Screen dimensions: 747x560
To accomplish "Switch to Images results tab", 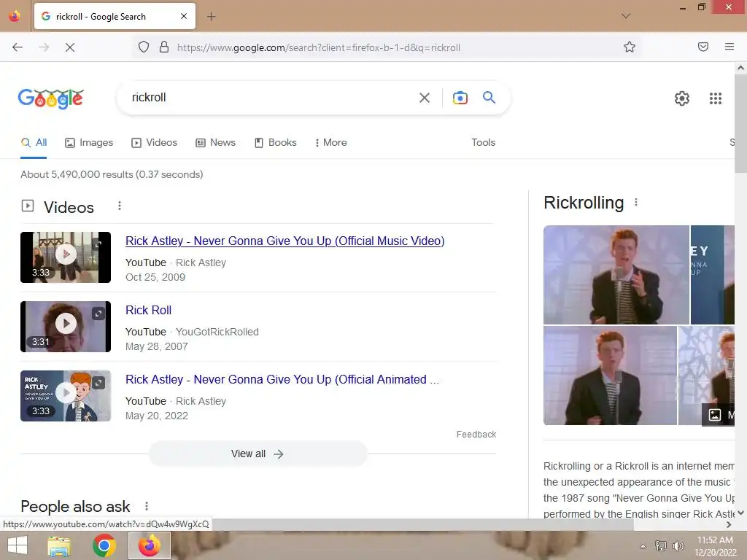I will pyautogui.click(x=89, y=142).
